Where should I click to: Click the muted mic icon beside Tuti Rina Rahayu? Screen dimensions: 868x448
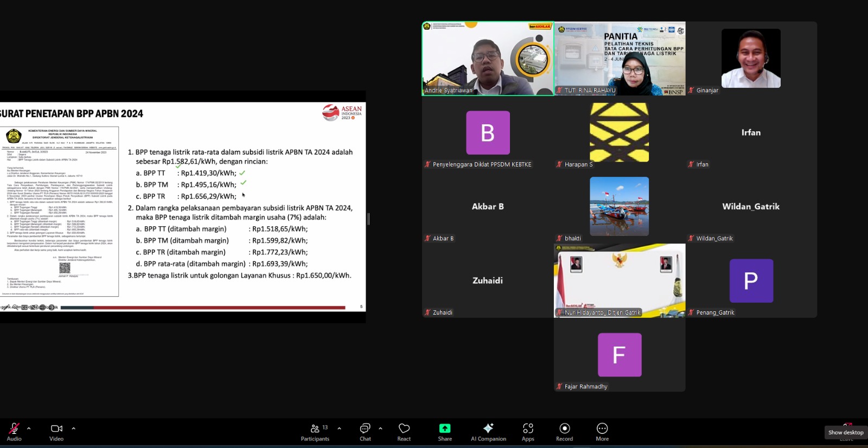coord(559,90)
